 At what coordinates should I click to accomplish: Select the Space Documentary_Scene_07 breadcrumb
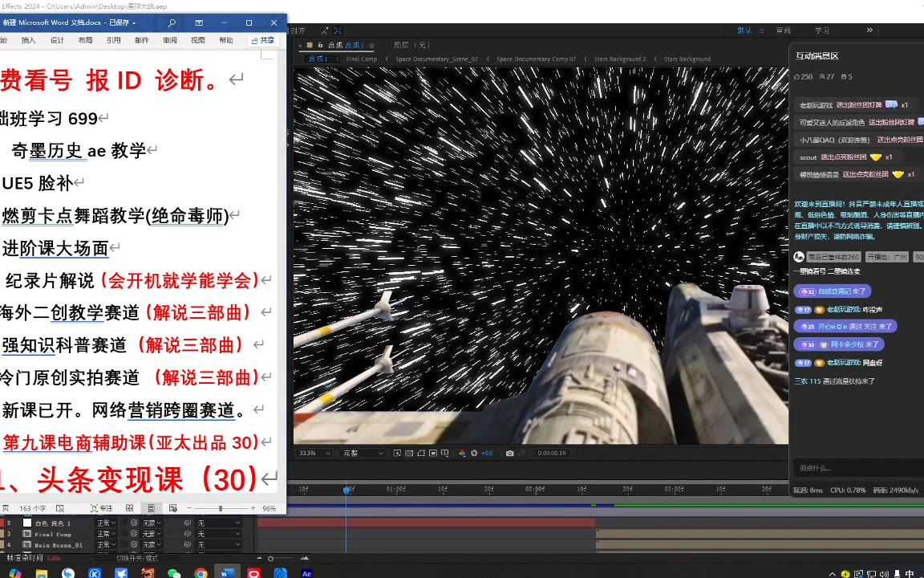[436, 59]
